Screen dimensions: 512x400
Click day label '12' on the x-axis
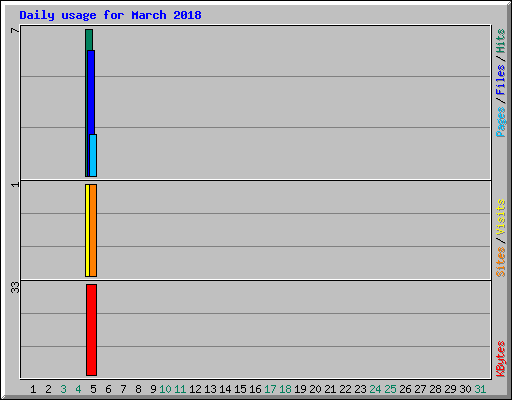pos(195,389)
